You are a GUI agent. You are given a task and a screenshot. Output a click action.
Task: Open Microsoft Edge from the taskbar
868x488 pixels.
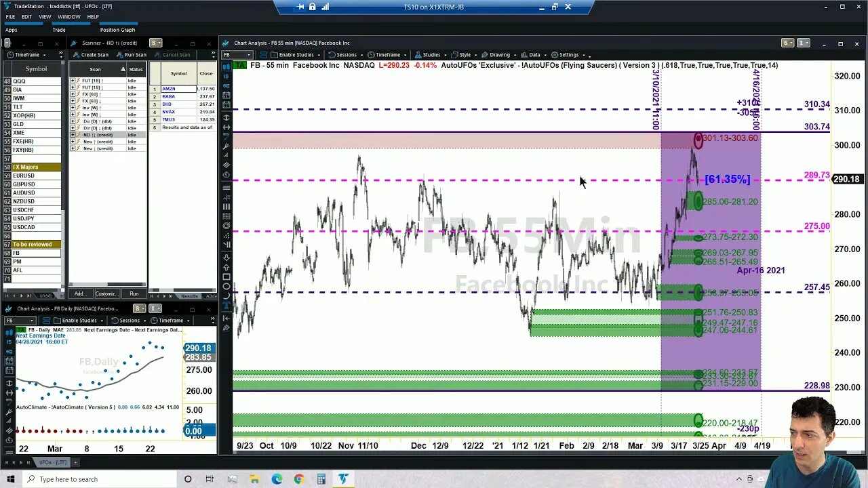click(277, 479)
